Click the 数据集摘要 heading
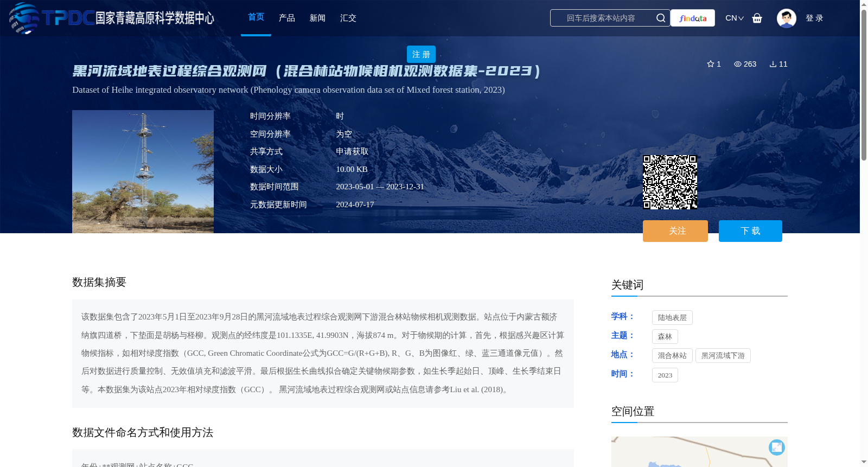The image size is (868, 467). (99, 282)
